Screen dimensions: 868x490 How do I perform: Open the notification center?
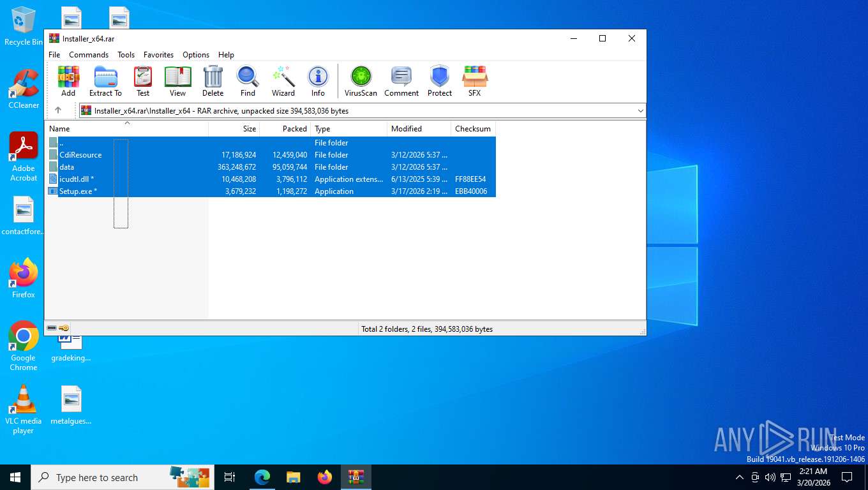pyautogui.click(x=847, y=477)
